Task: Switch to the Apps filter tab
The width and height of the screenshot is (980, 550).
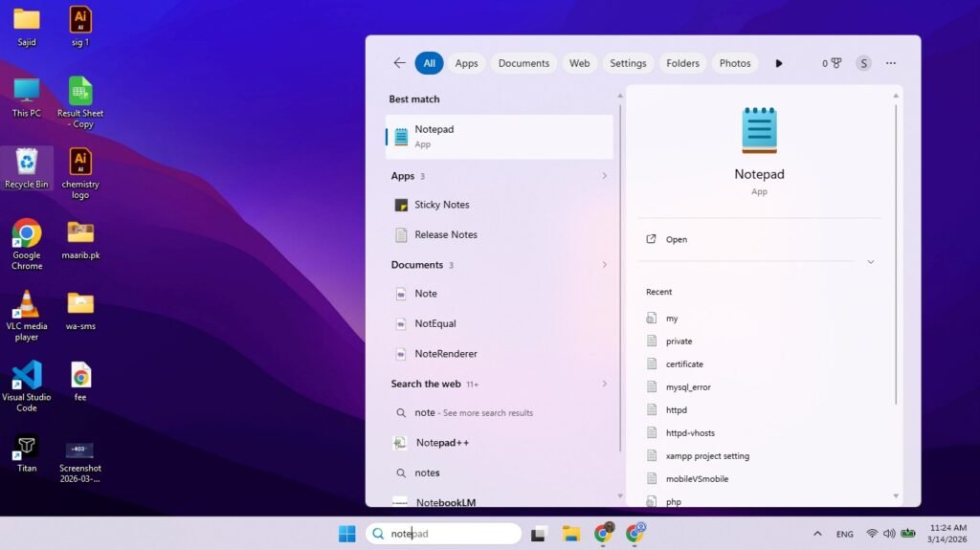Action: point(466,63)
